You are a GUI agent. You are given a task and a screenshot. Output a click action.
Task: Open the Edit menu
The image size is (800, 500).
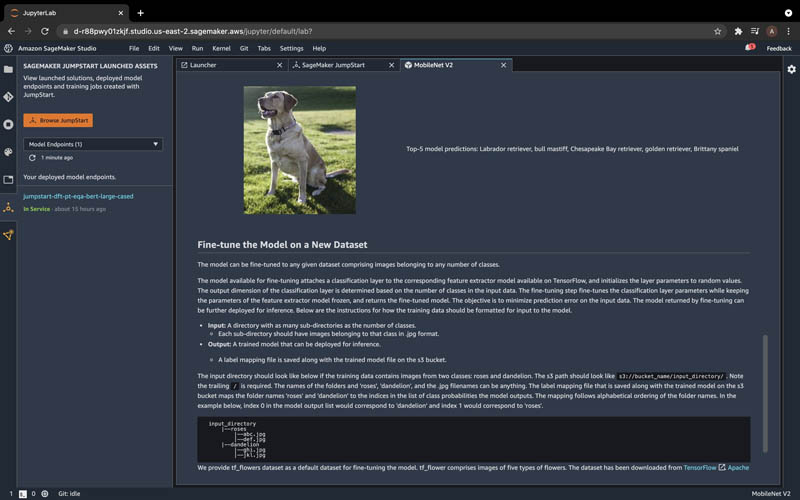point(154,48)
